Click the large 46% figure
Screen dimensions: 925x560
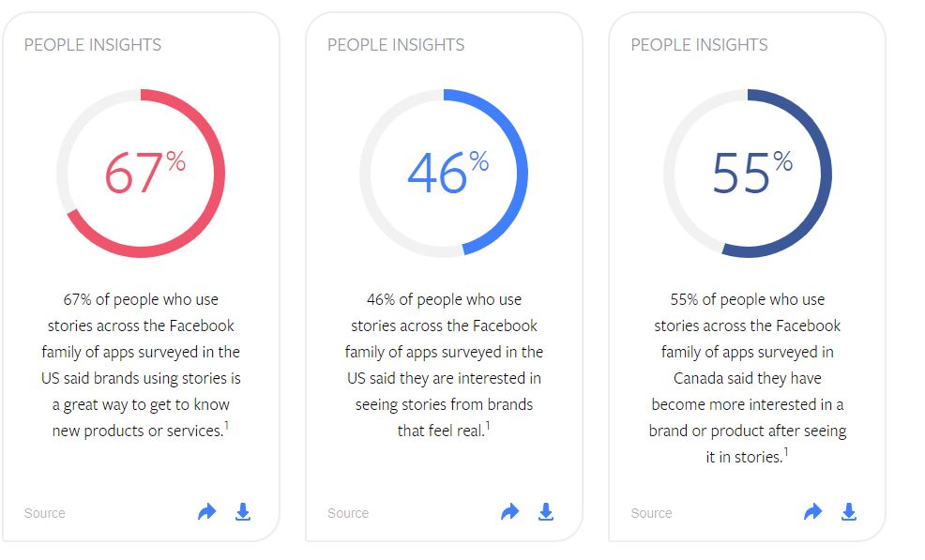[x=448, y=173]
